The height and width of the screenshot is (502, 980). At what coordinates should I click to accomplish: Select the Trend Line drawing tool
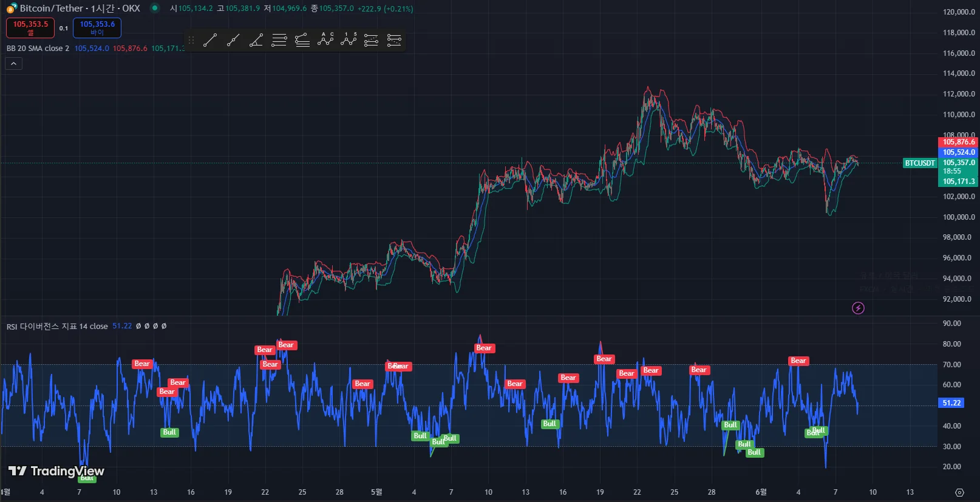click(x=210, y=41)
